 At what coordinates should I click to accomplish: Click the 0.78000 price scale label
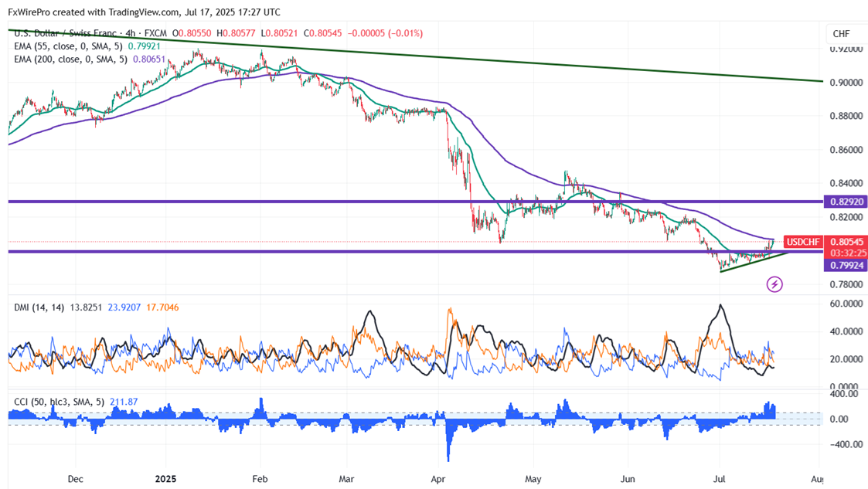pos(846,284)
